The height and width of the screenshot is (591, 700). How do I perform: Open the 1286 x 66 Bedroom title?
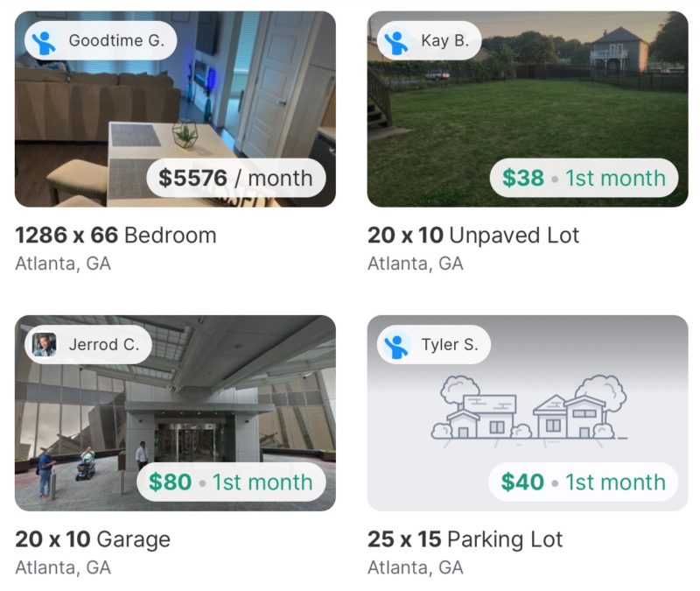pos(116,236)
